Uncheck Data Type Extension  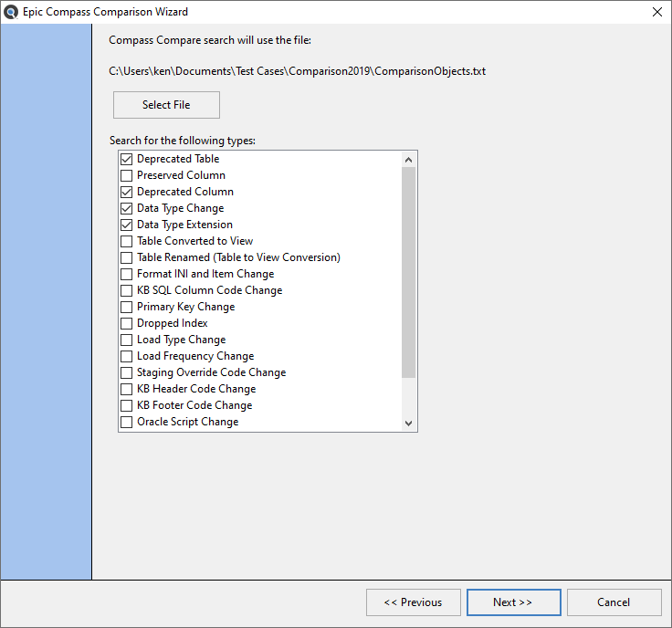click(126, 225)
